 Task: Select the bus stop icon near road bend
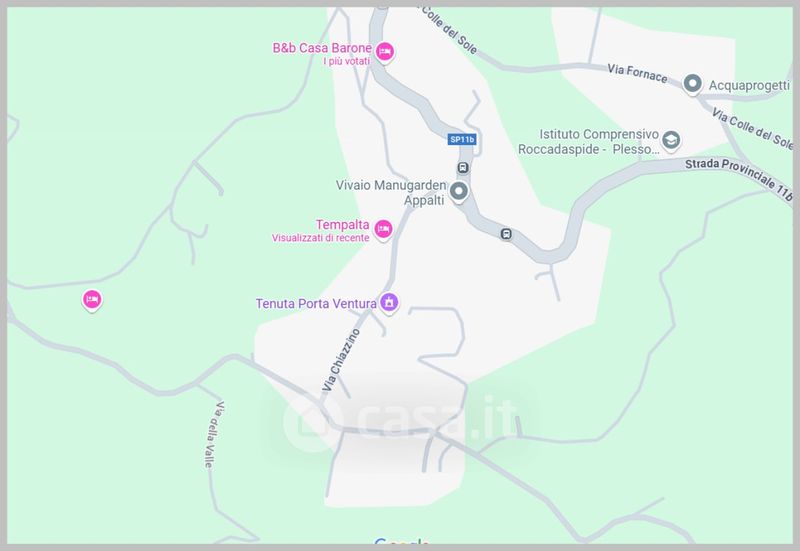pyautogui.click(x=506, y=234)
